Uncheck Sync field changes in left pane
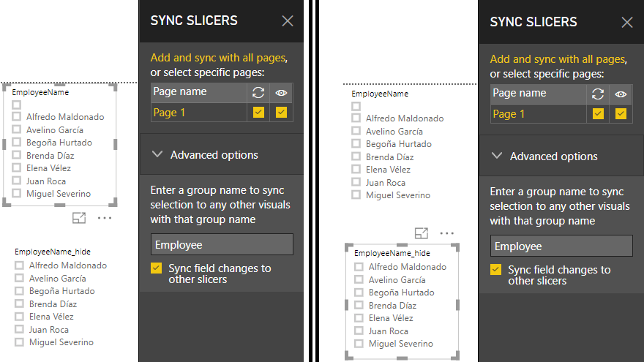This screenshot has height=362, width=644. point(156,268)
